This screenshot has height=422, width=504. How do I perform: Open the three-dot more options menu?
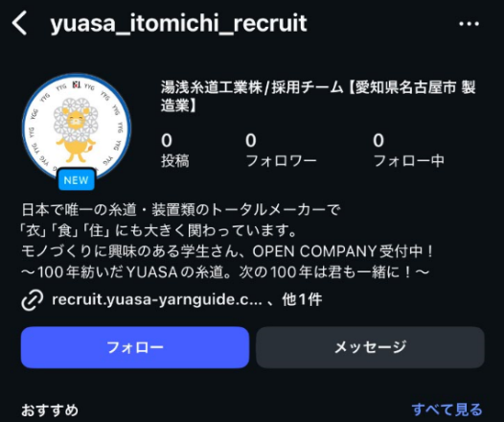point(469,23)
